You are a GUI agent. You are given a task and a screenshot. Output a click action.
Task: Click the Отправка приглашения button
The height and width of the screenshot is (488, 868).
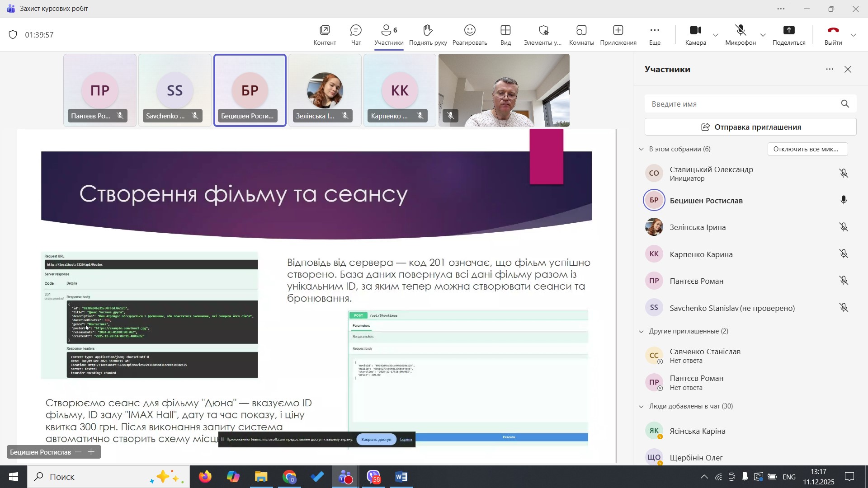pos(750,127)
